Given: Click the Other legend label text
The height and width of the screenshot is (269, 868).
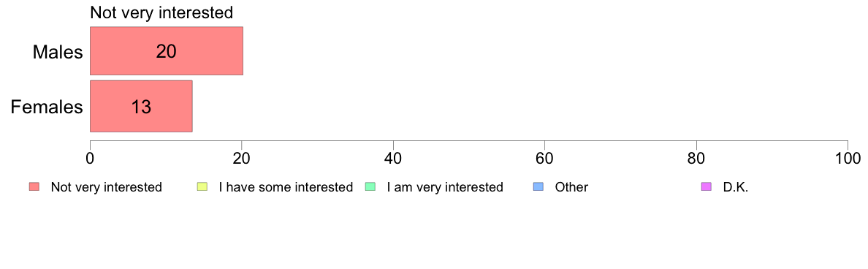Looking at the screenshot, I should (572, 187).
